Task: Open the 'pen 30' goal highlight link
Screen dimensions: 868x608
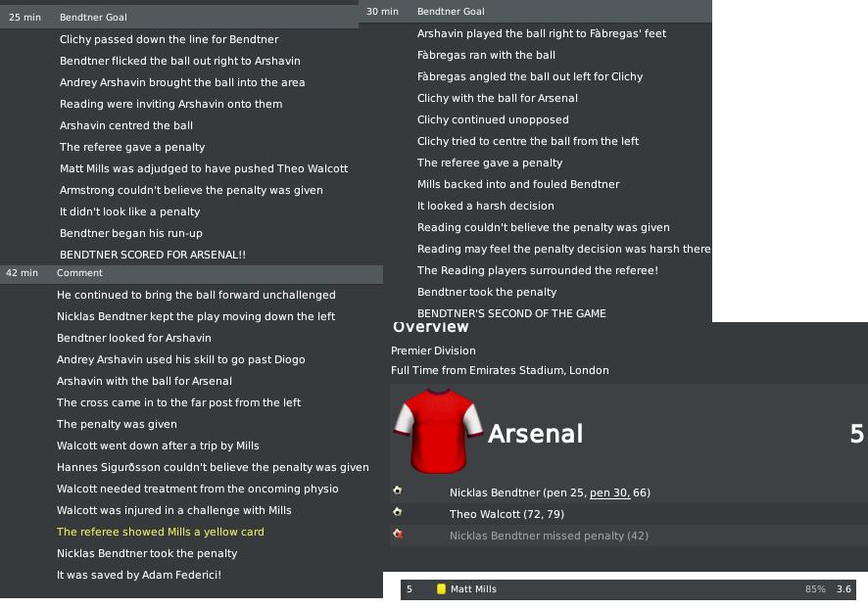Action: (x=609, y=492)
